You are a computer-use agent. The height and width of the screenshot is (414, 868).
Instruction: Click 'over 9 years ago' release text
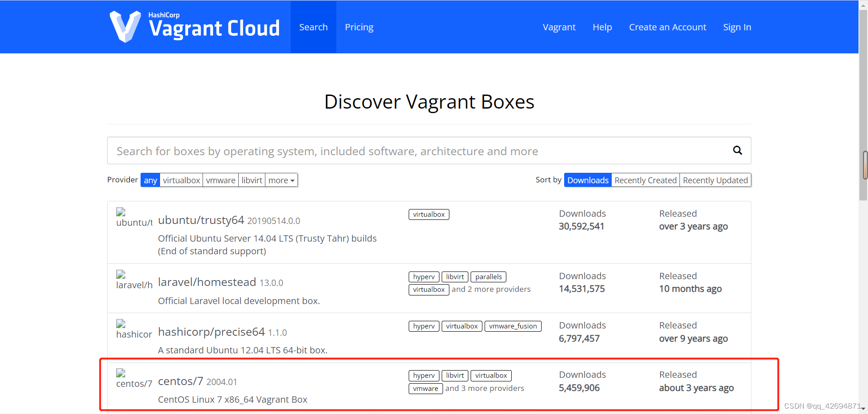pos(693,338)
